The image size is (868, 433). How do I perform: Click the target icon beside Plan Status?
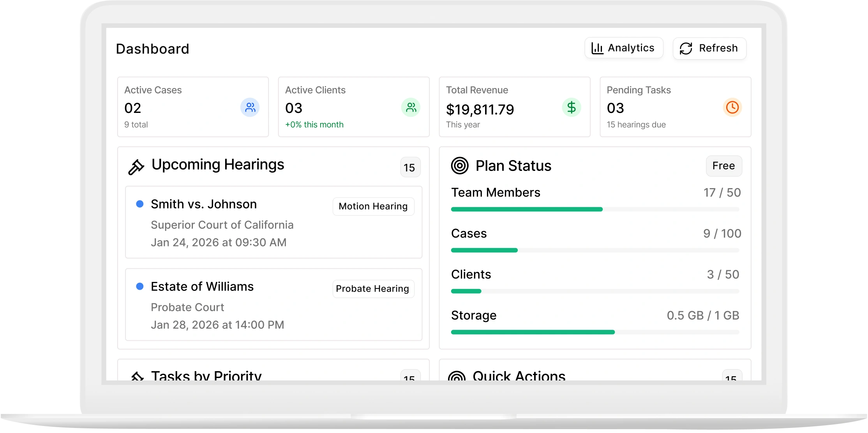460,165
